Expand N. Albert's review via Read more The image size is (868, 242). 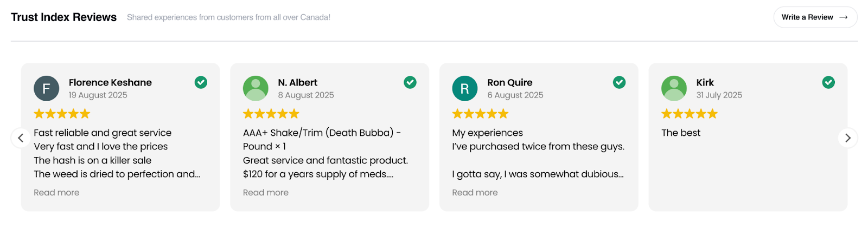point(266,192)
